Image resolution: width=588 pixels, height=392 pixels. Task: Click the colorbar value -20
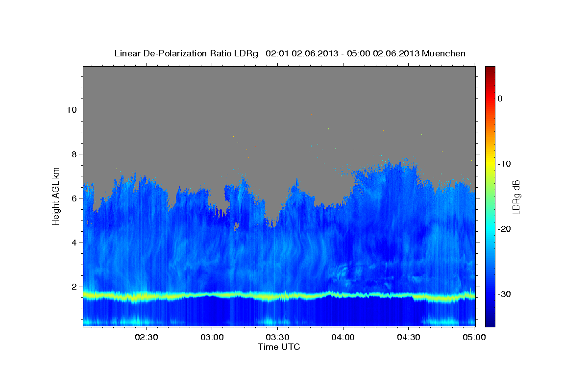point(504,229)
